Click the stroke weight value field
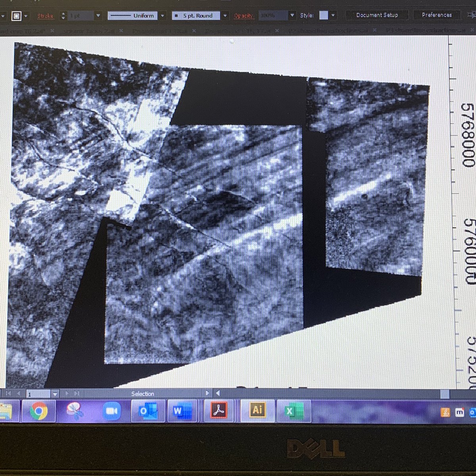This screenshot has height=476, width=476. [x=80, y=16]
